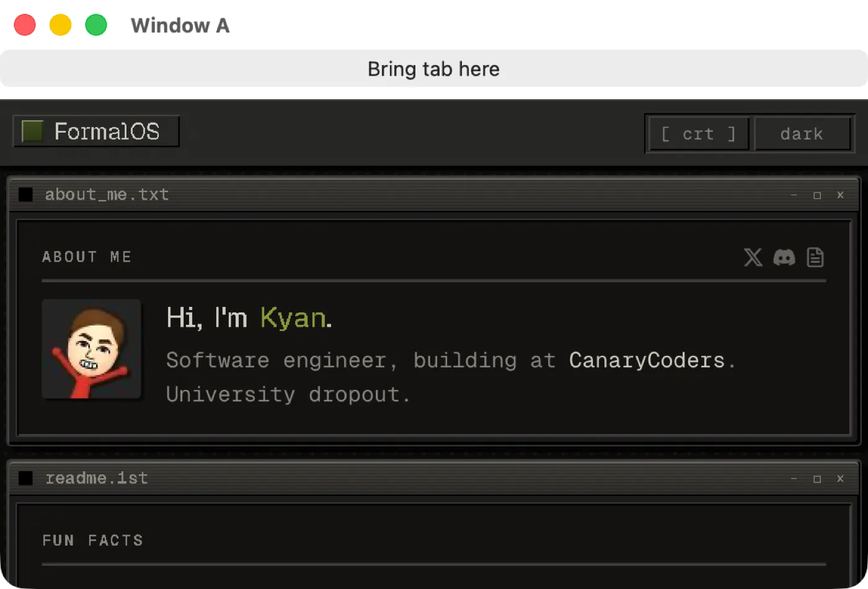Click the green FormalOS logo square
The height and width of the screenshot is (589, 868).
point(32,131)
